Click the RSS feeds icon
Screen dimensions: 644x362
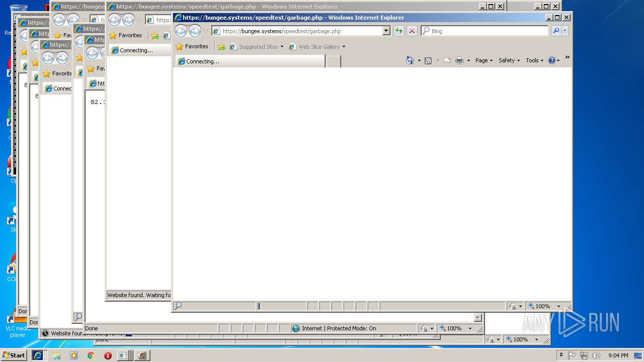[x=428, y=60]
